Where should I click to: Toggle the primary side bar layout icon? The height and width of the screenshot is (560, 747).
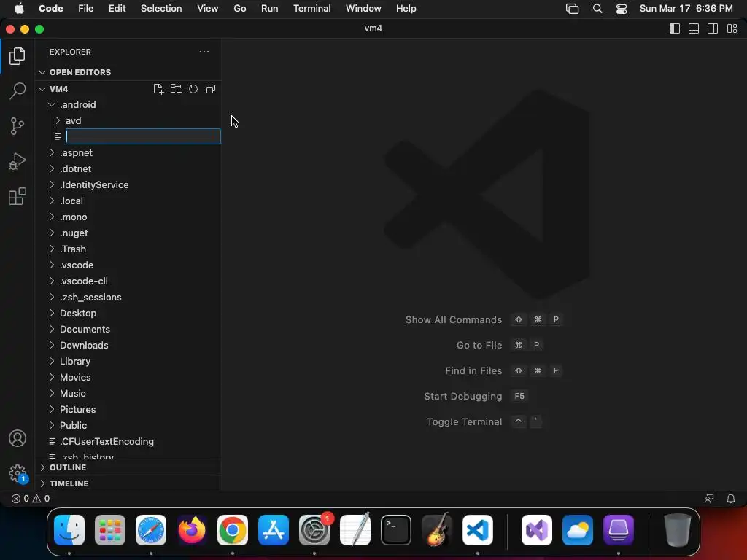click(x=675, y=28)
